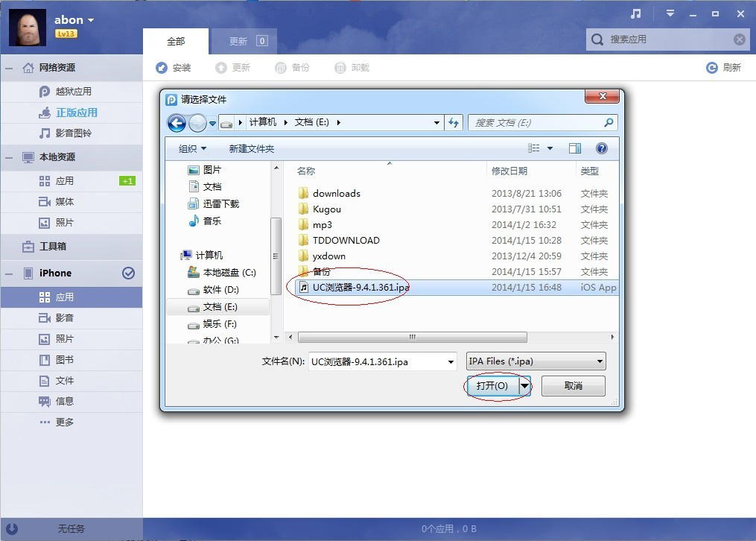Open recent locations dropdown arrow

pos(212,124)
